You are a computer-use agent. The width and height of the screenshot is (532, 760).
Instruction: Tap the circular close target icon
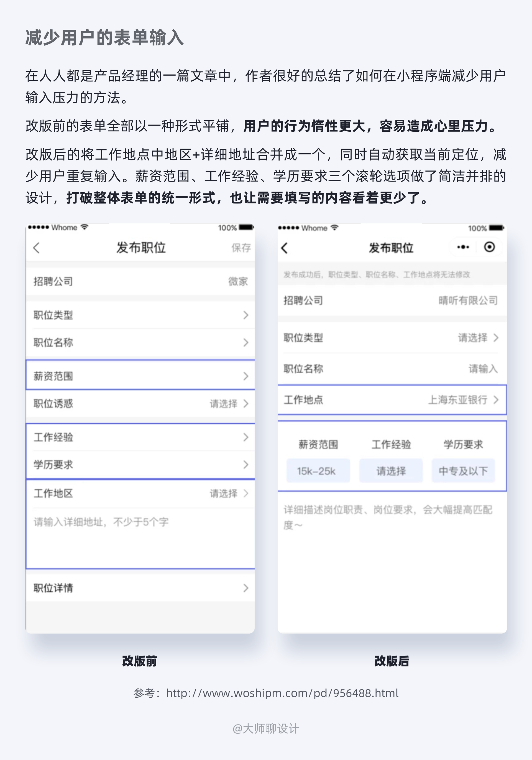(489, 247)
